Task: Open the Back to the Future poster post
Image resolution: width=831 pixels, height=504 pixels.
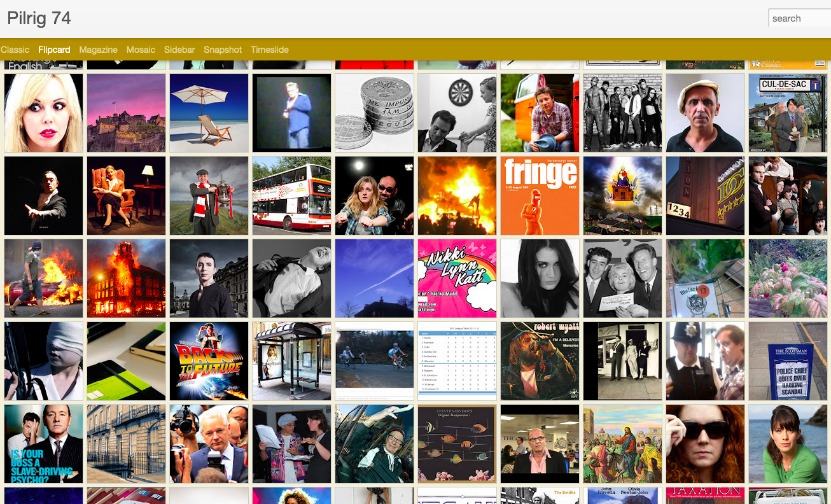Action: pos(209,361)
